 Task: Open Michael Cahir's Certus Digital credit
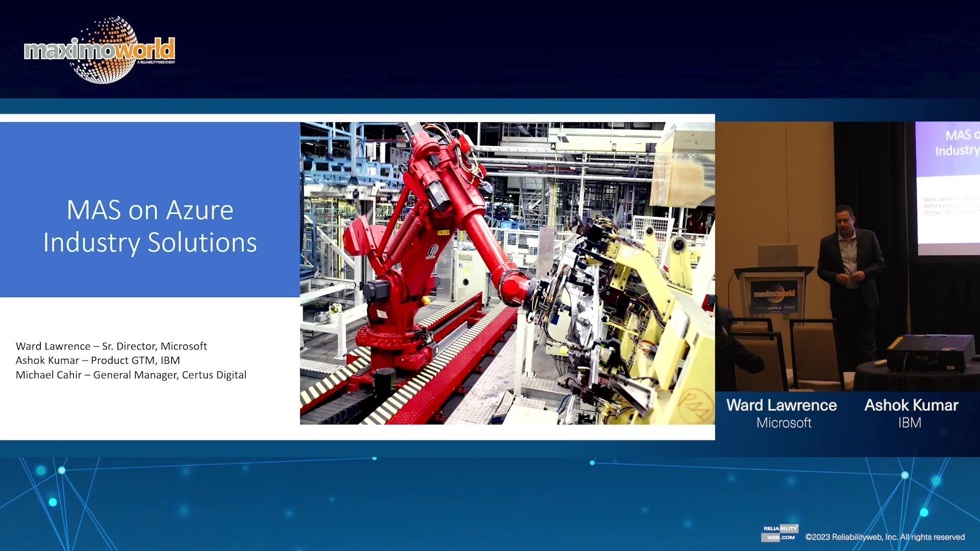(x=131, y=374)
